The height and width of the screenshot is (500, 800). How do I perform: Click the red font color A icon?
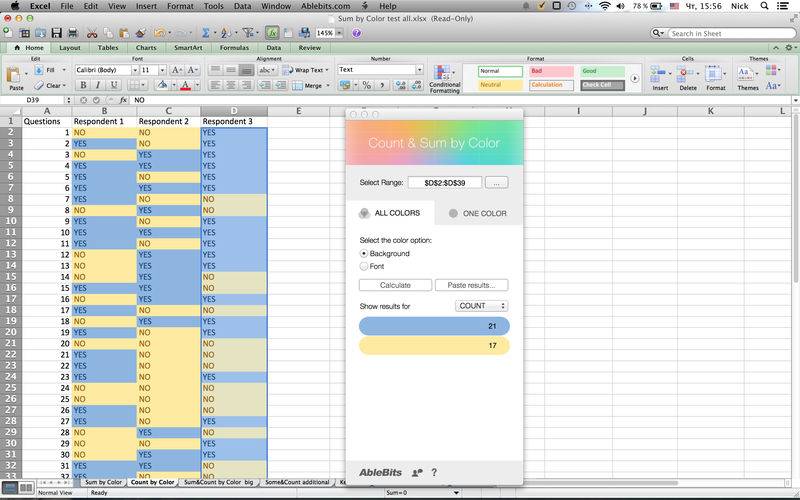coord(186,85)
